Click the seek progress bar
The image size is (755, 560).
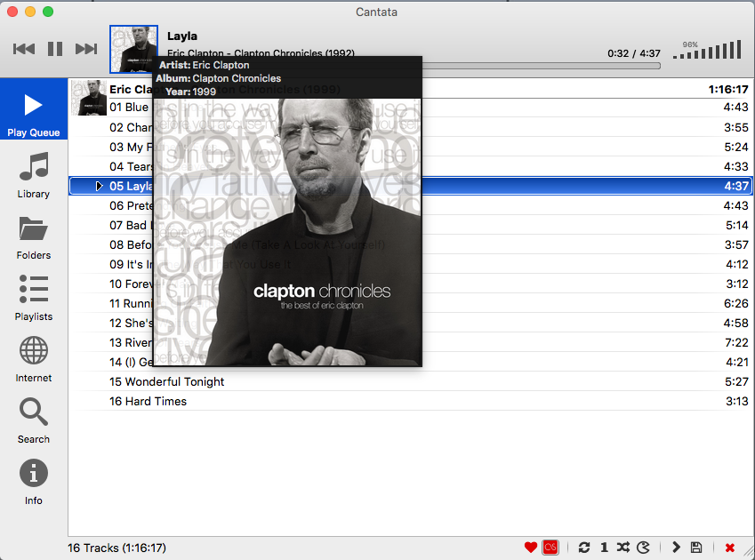coord(542,66)
